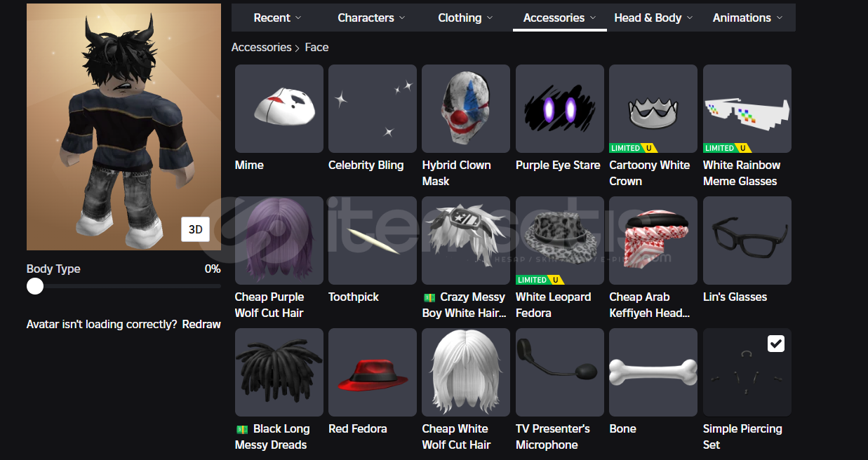Select the Toothpick accessory thumbnail
The width and height of the screenshot is (868, 460).
coord(373,241)
